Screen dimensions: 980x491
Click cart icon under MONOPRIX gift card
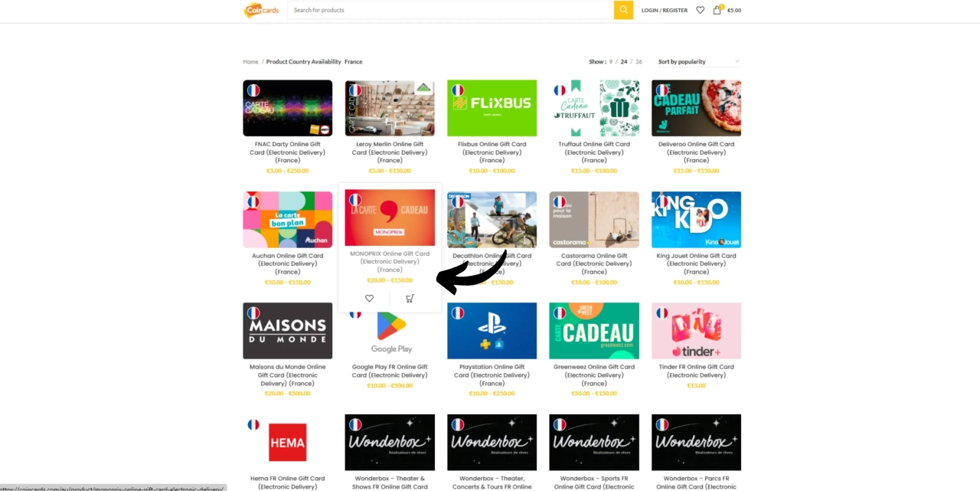coord(410,299)
